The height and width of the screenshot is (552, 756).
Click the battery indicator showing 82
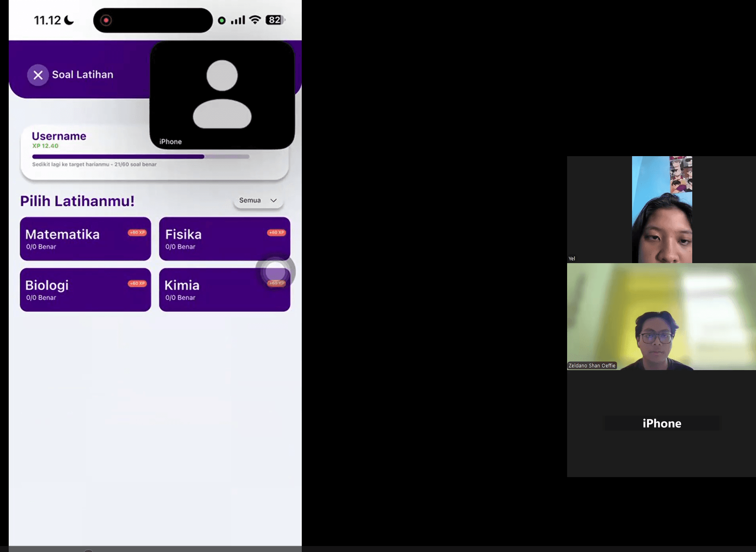[276, 20]
